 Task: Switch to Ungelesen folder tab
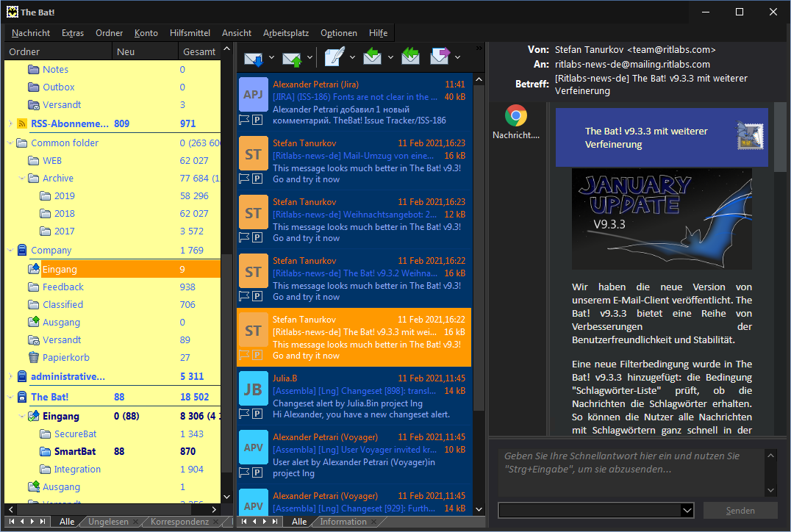(109, 522)
